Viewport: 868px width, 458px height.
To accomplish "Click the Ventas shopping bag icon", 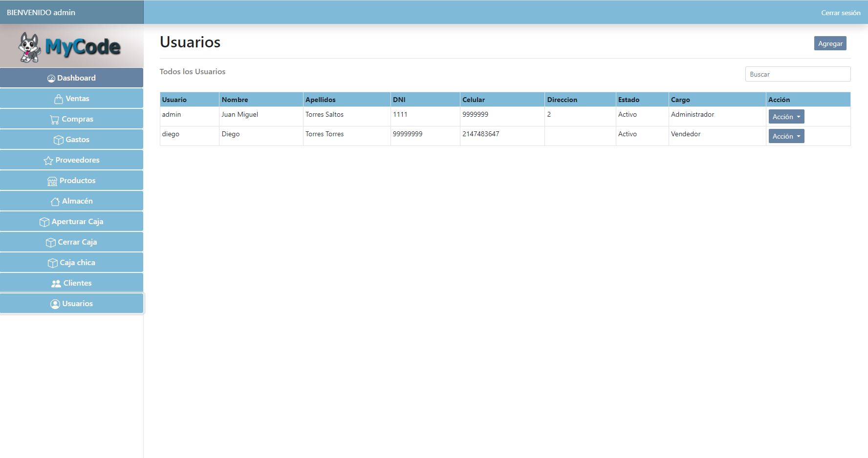I will pyautogui.click(x=59, y=99).
